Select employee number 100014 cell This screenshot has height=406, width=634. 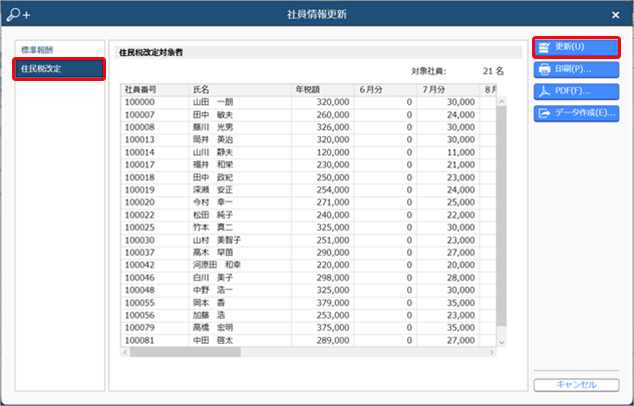(x=154, y=152)
